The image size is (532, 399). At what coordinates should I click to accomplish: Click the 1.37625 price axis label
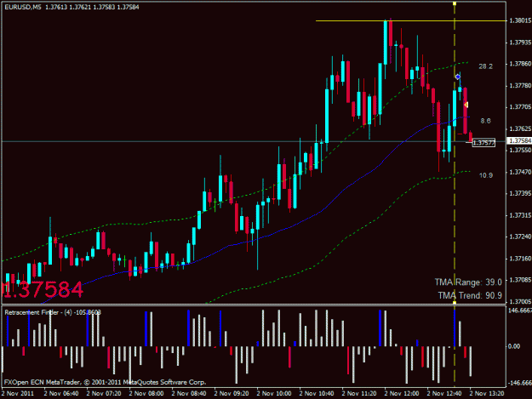coord(520,128)
